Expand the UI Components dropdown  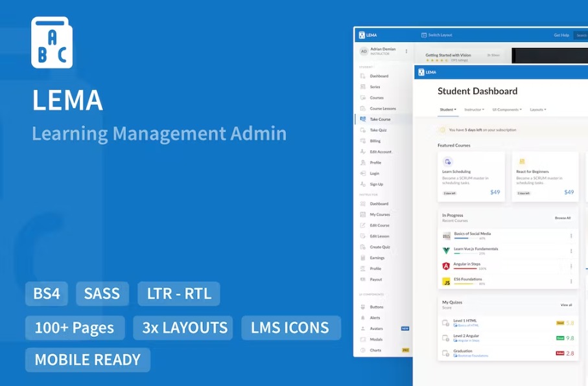(507, 110)
